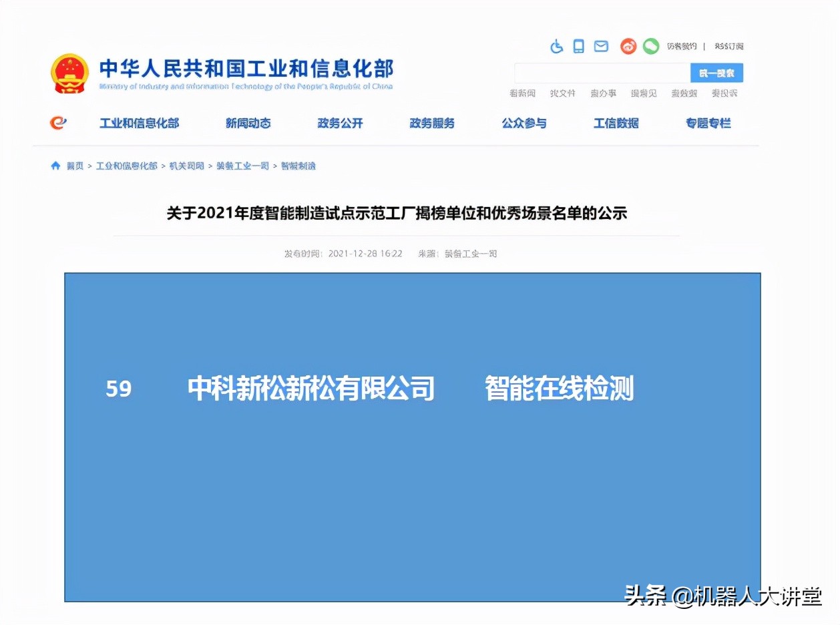Image resolution: width=840 pixels, height=625 pixels.
Task: Open the 新闻动态 menu item
Action: 248,123
